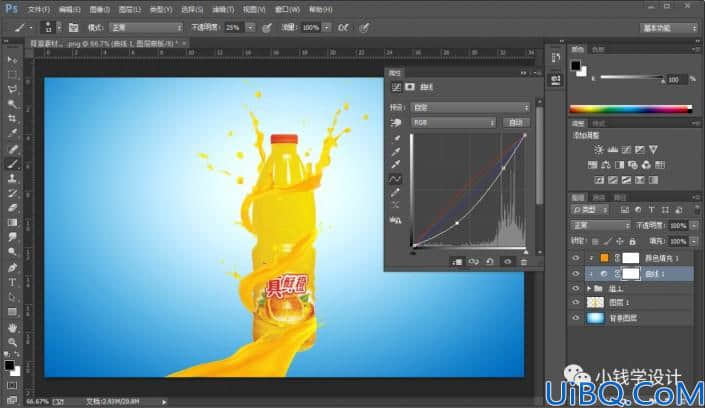Select the Horizontal Type tool
Viewport: 705px width, 408px height.
click(12, 282)
